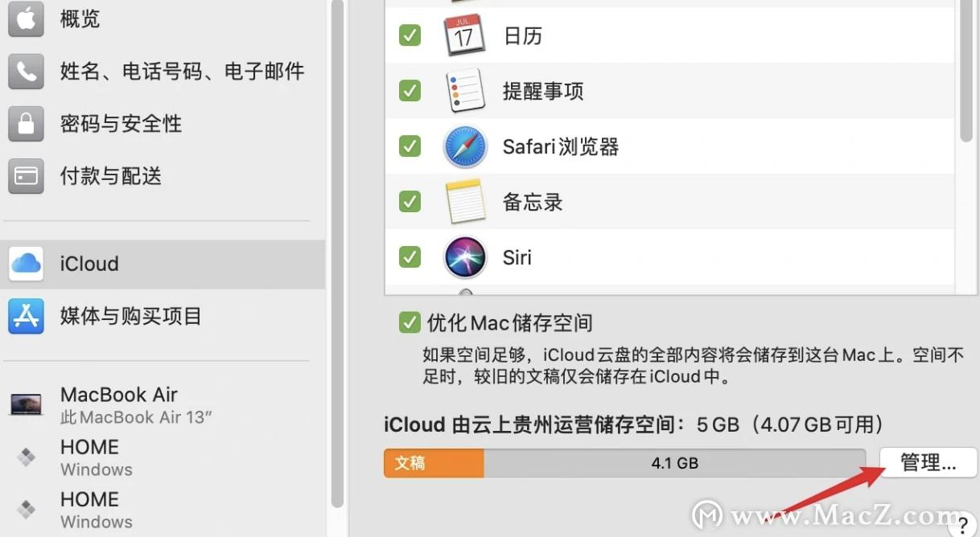Click the 提醒事项 reminders icon
980x537 pixels.
pos(465,90)
